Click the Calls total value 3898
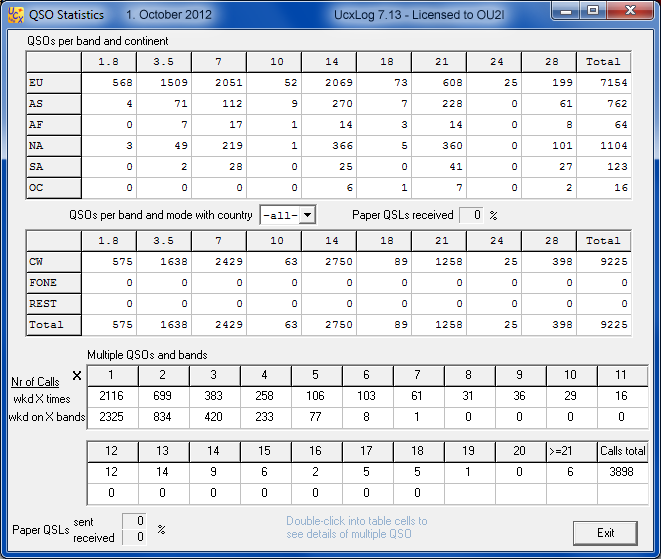661x559 pixels. point(622,471)
